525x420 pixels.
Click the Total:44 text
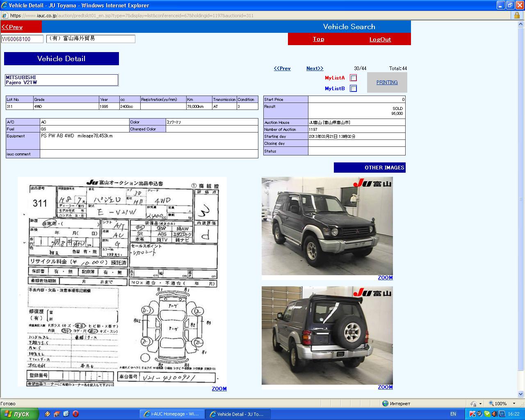[x=398, y=68]
